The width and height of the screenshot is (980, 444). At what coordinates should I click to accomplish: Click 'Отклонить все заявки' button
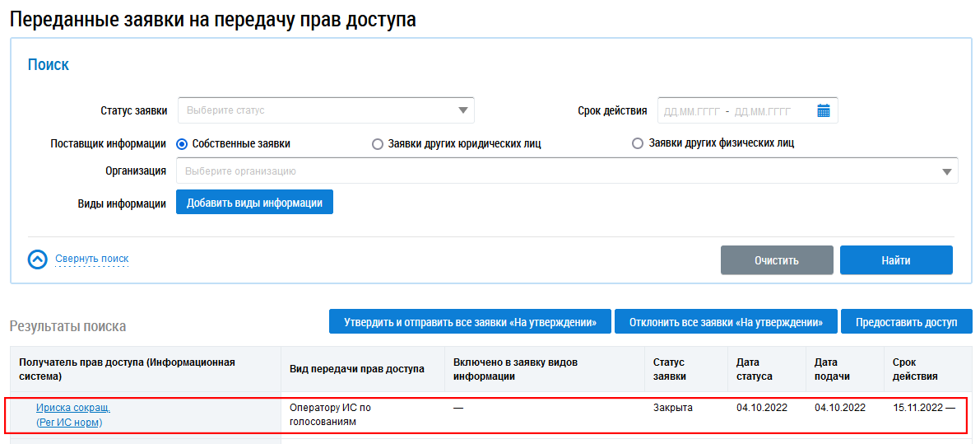[725, 322]
